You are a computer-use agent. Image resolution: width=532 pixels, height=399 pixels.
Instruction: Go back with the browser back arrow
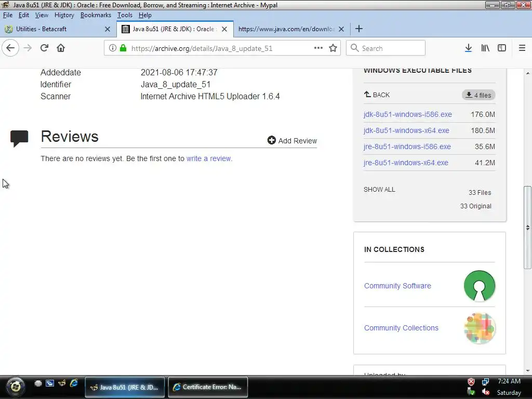point(10,48)
